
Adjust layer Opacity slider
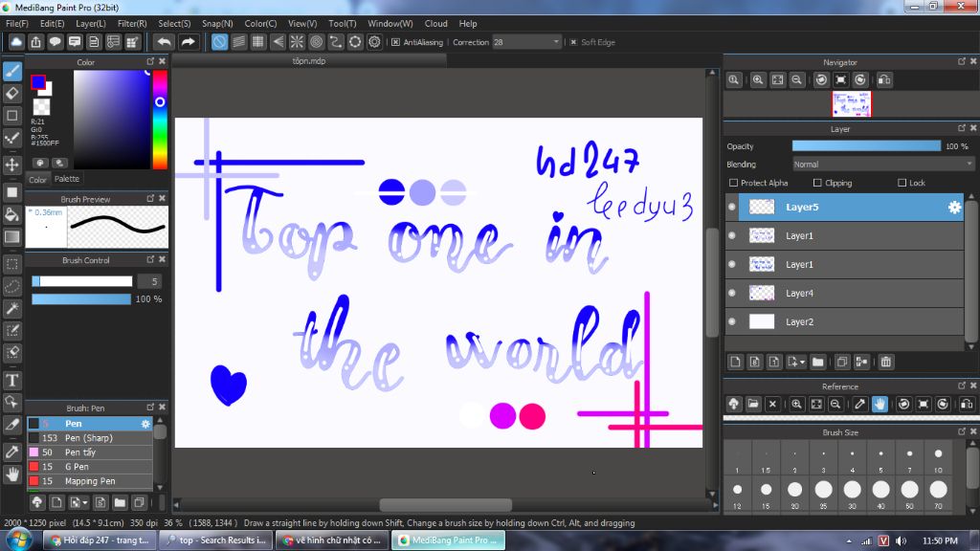point(866,145)
